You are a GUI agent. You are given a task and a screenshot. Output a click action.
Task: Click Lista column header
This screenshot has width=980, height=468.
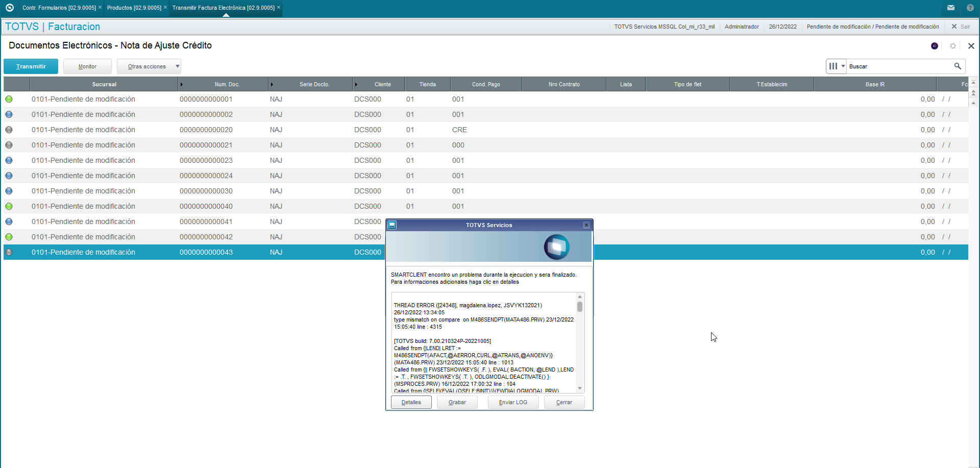[x=626, y=84]
